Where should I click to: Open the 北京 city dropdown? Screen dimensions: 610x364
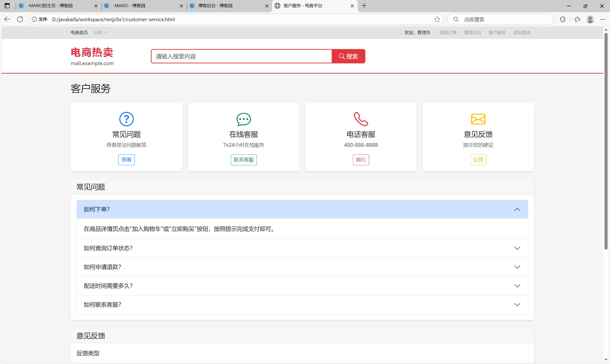(x=100, y=33)
